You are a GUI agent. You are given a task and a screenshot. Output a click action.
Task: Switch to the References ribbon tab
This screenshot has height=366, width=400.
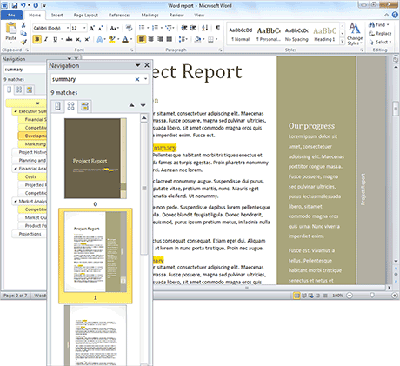pos(119,15)
